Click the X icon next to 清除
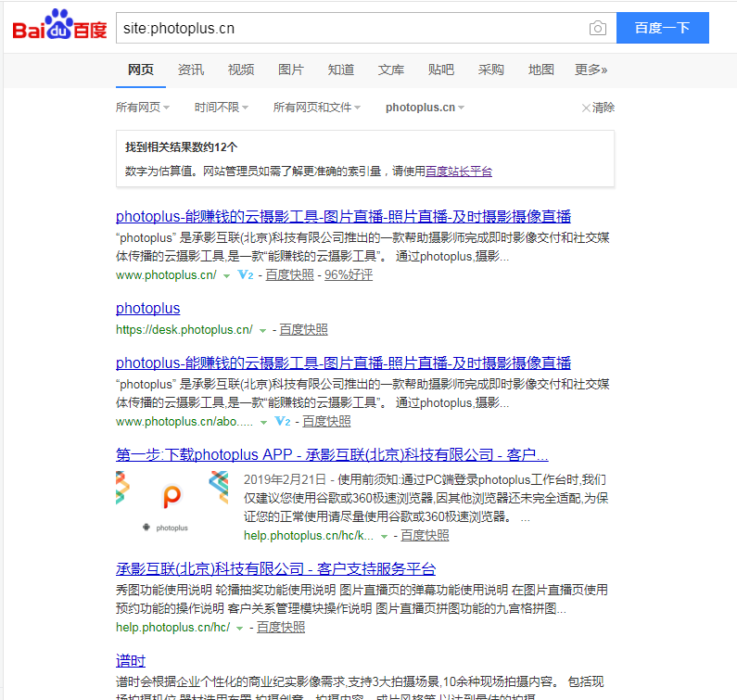 tap(586, 108)
